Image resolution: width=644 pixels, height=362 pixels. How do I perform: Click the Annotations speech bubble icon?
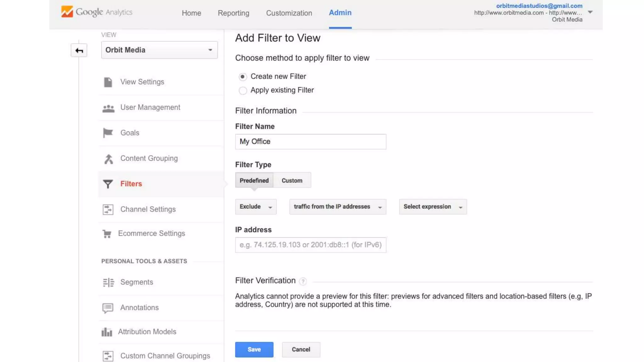pyautogui.click(x=108, y=308)
